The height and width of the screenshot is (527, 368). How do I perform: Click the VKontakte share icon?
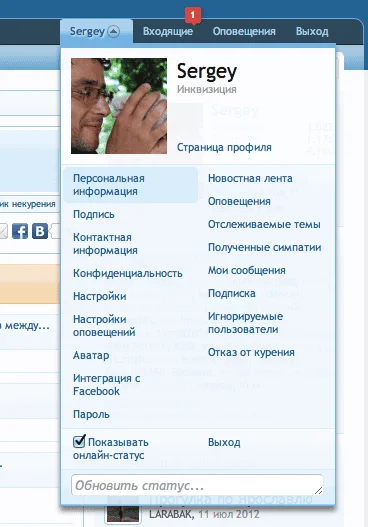tap(40, 231)
